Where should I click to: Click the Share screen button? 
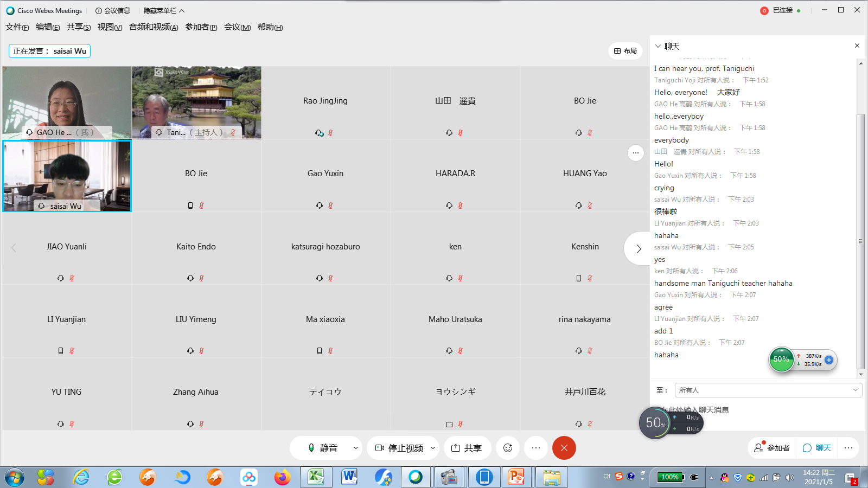[x=467, y=448]
